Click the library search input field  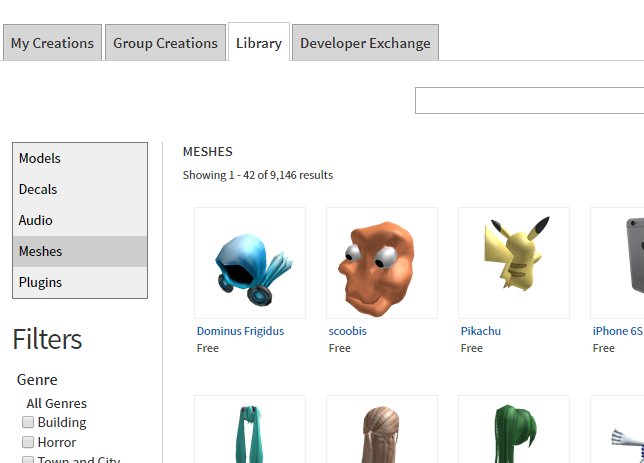click(529, 100)
